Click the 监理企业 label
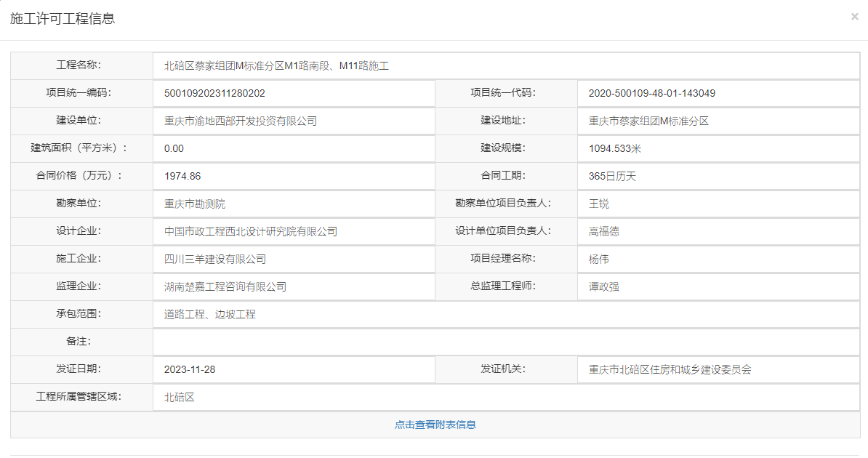Screen dimensions: 868x458 click(x=78, y=287)
